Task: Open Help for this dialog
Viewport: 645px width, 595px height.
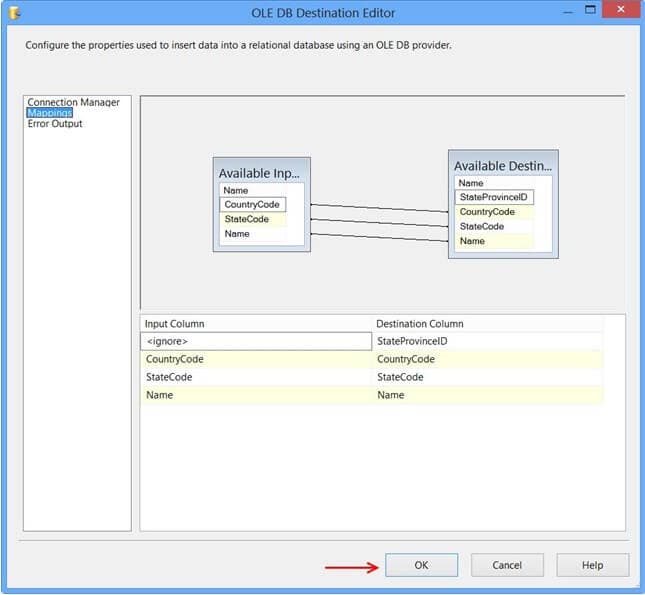Action: click(592, 565)
